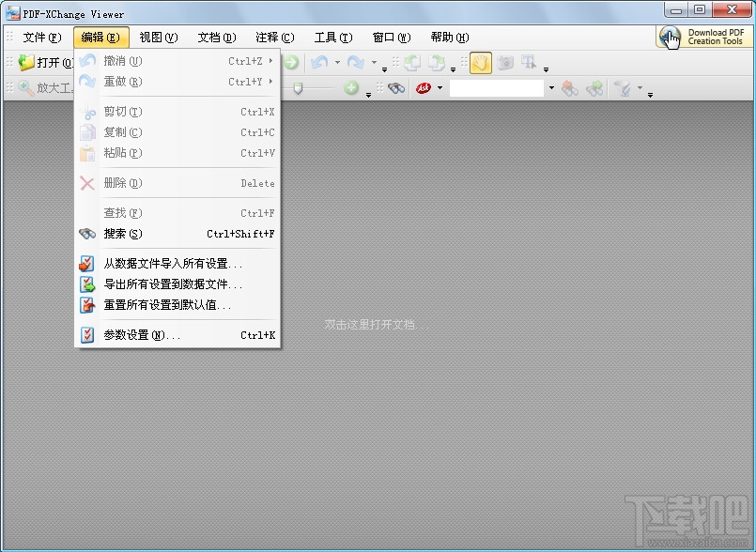
Task: Click the red Ask toolbar icon
Action: tap(424, 88)
